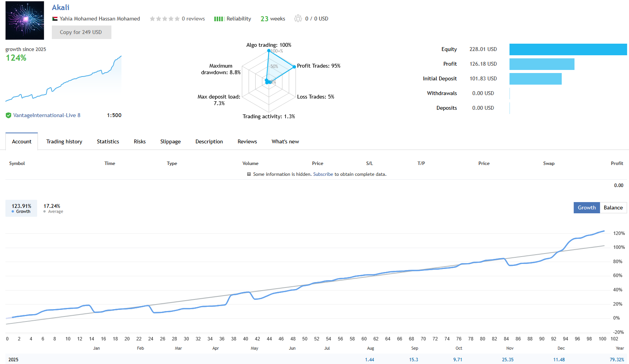Toggle the 123.91% Growth legend
Screen dimensions: 629x364
tap(21, 208)
